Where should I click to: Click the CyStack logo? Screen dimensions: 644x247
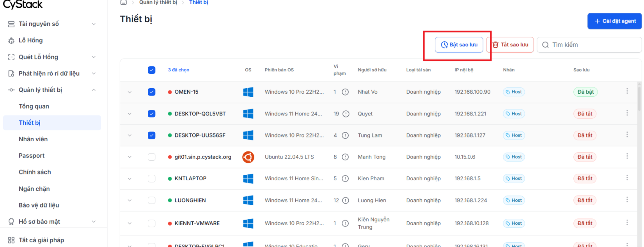[23, 5]
